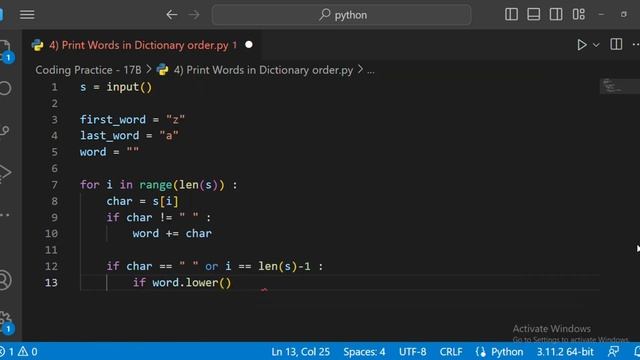Click the 'word += char' line
Image resolution: width=640 pixels, height=360 pixels.
point(172,233)
